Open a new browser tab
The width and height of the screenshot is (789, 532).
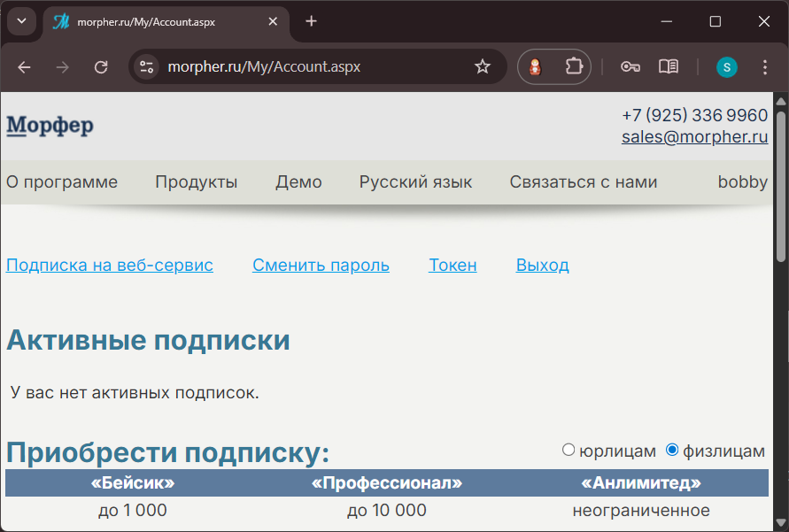(x=311, y=21)
